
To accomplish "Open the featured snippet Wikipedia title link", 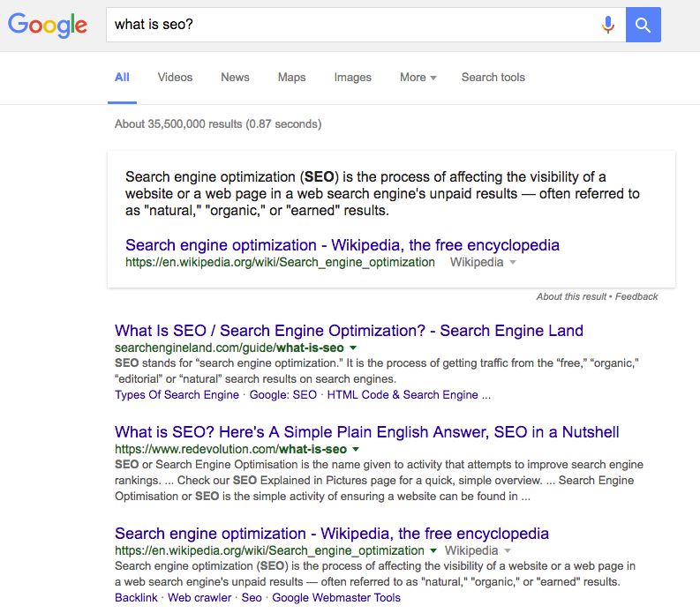I will click(x=342, y=245).
